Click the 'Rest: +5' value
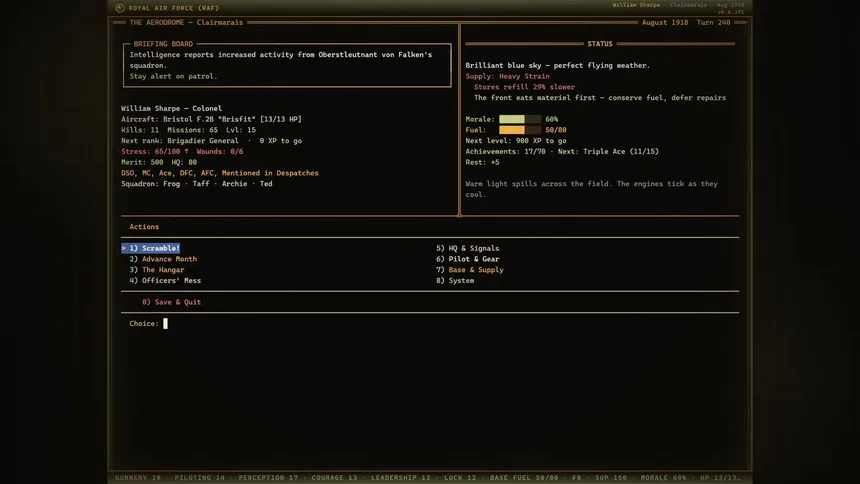The height and width of the screenshot is (484, 860). coord(483,162)
